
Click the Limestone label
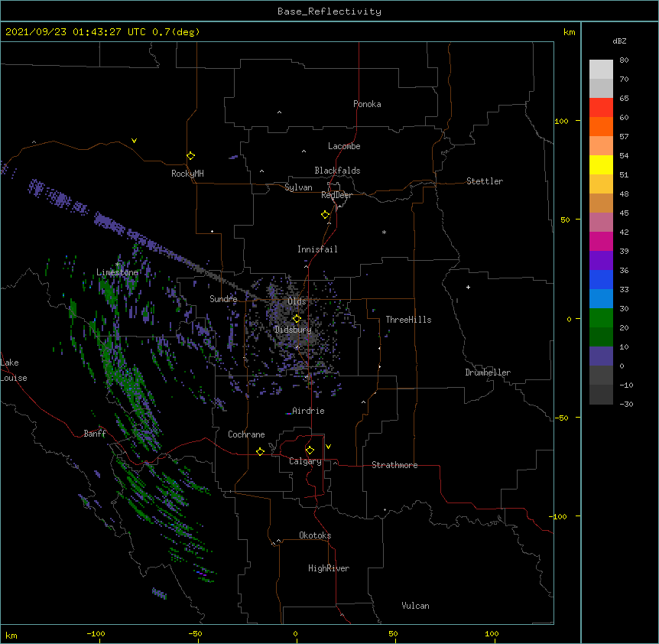[117, 272]
